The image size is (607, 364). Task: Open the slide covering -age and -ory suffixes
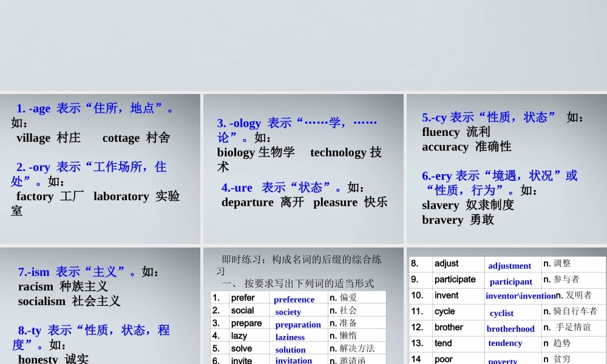pos(100,169)
